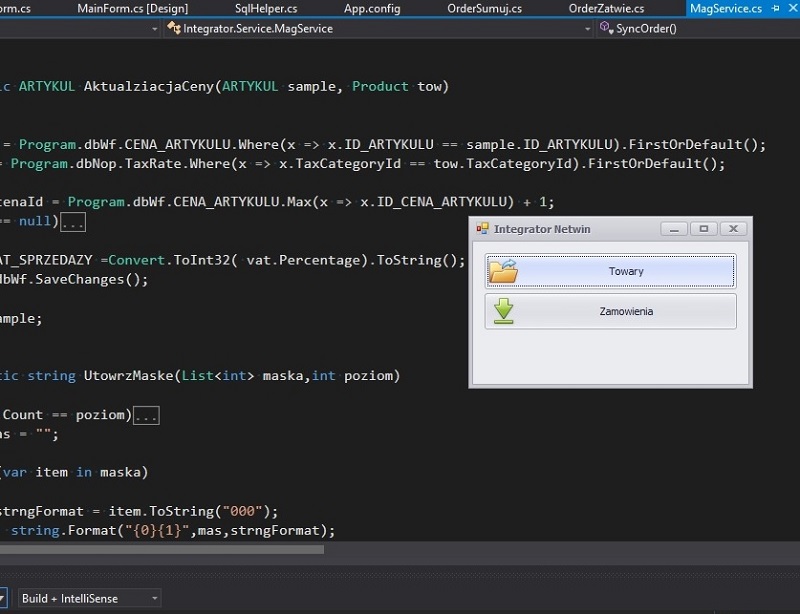This screenshot has width=800, height=614.
Task: Click the "{0}{1}" format string literal
Action: tap(157, 531)
